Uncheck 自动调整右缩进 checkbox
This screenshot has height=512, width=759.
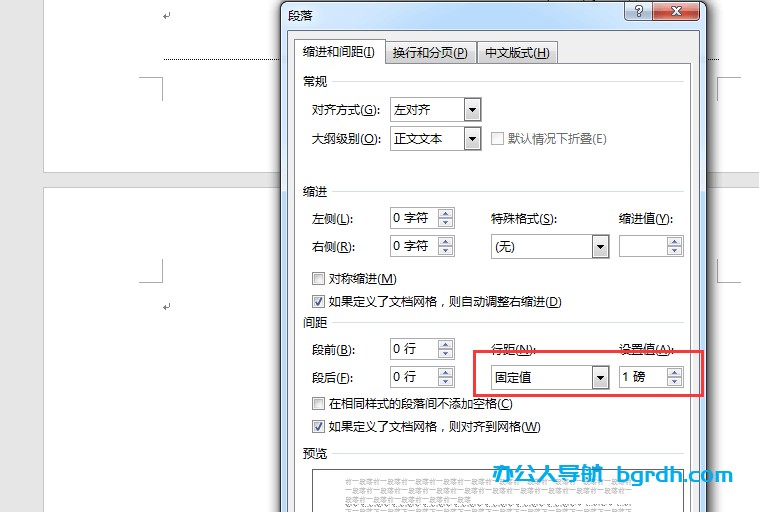(x=318, y=301)
